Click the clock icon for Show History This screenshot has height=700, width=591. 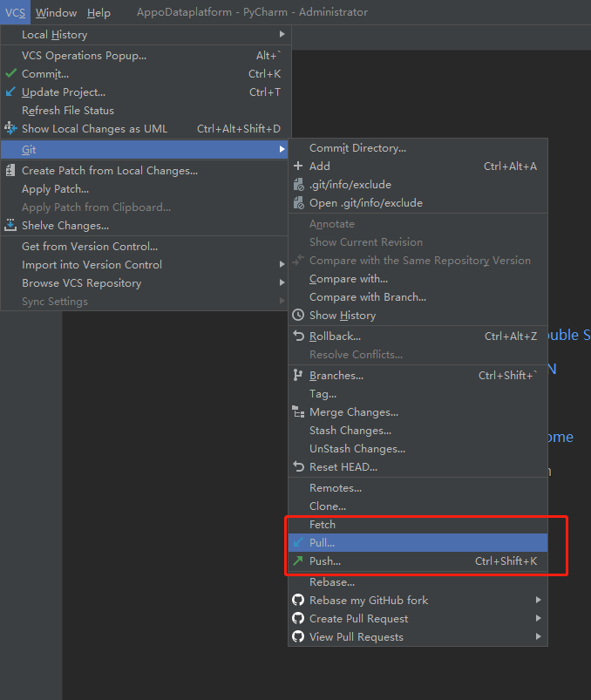point(298,315)
